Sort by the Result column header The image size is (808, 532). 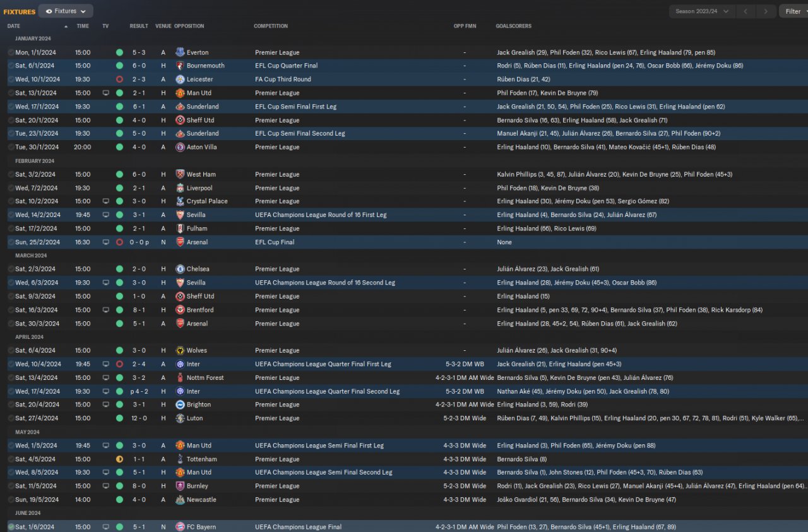(x=139, y=26)
